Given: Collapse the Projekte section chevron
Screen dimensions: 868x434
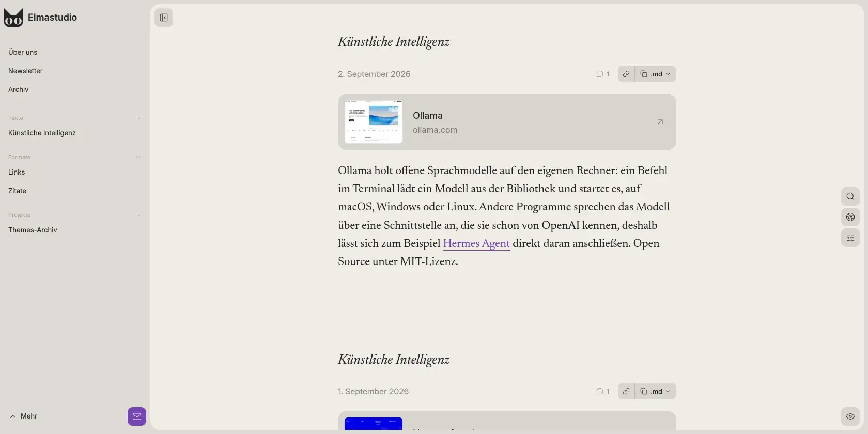Looking at the screenshot, I should [138, 215].
